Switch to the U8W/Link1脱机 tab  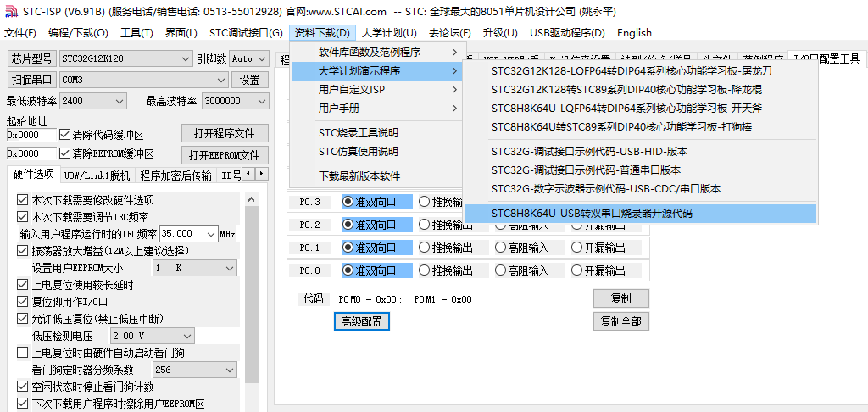(97, 176)
